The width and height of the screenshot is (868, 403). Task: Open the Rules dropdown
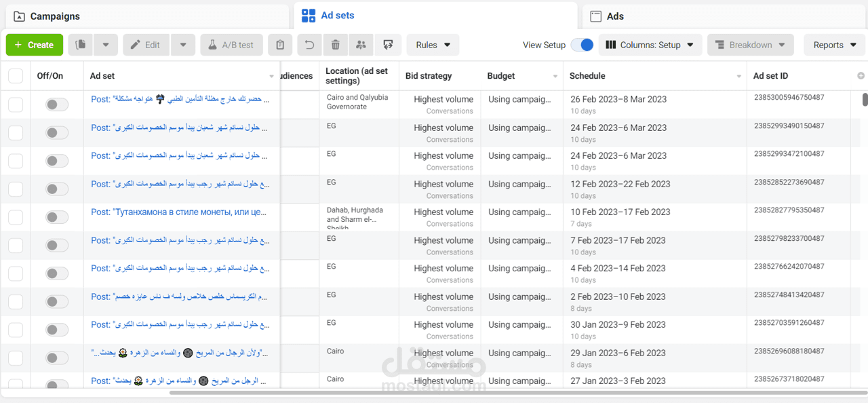tap(433, 45)
